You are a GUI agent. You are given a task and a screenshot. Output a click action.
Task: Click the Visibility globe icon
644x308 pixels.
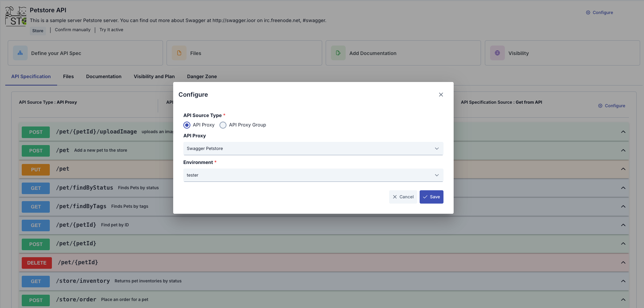point(497,53)
